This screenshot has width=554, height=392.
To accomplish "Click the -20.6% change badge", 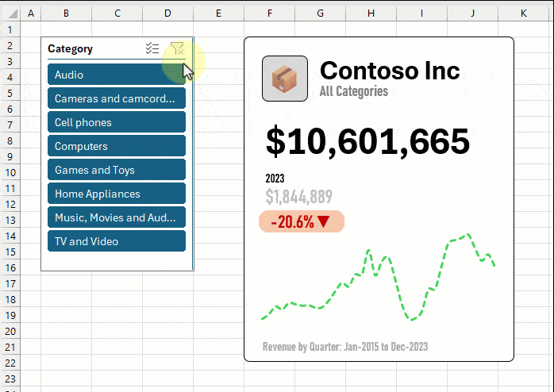I will [x=302, y=221].
